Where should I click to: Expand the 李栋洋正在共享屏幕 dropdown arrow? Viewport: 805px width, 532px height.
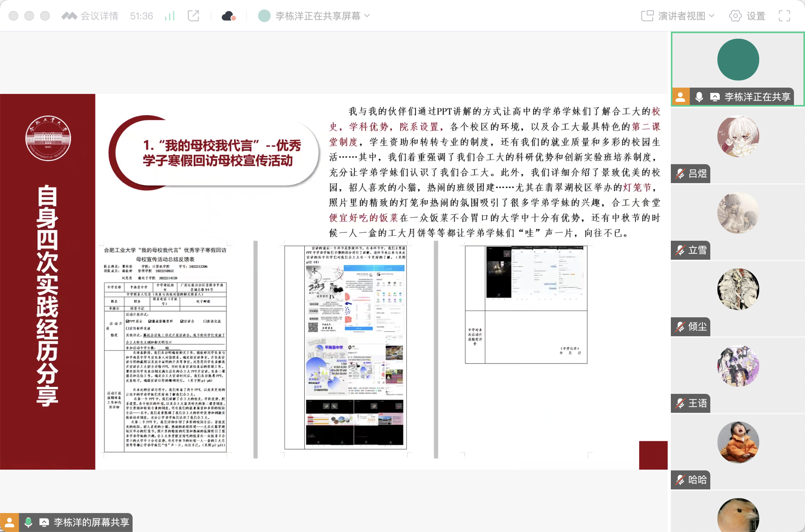pyautogui.click(x=367, y=16)
